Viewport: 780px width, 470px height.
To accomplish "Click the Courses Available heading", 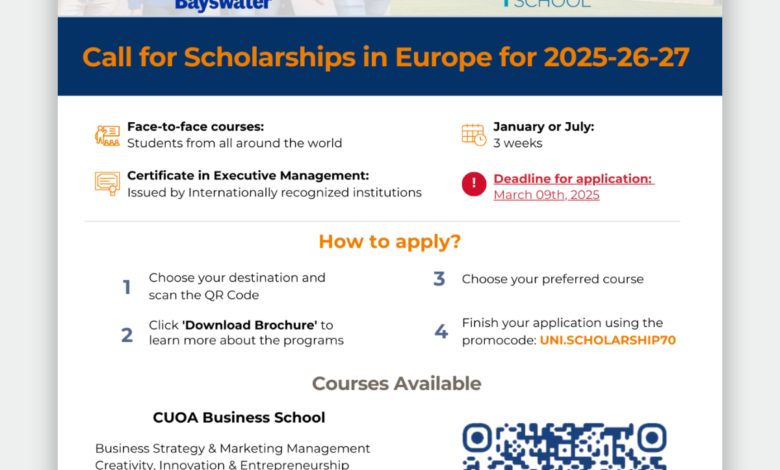I will (396, 383).
